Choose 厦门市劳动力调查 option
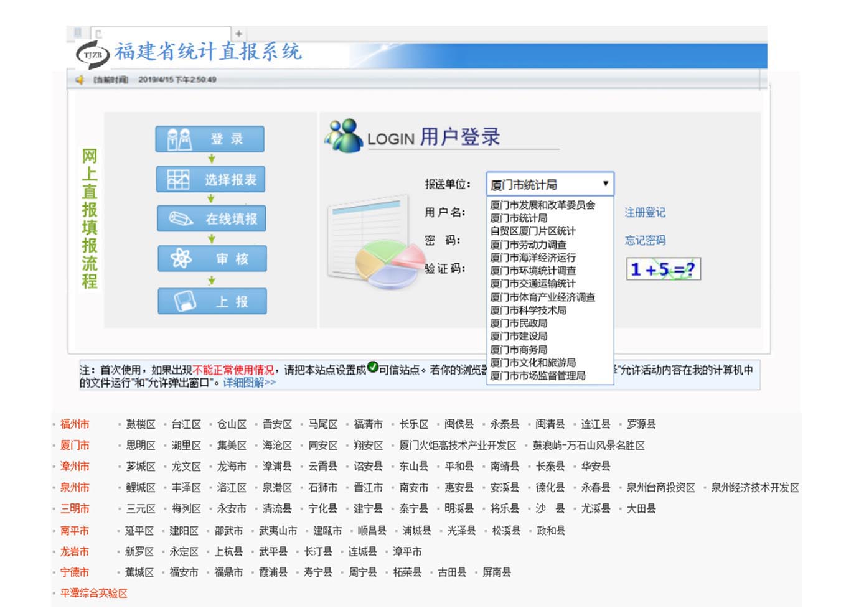This screenshot has height=616, width=841. 528,245
